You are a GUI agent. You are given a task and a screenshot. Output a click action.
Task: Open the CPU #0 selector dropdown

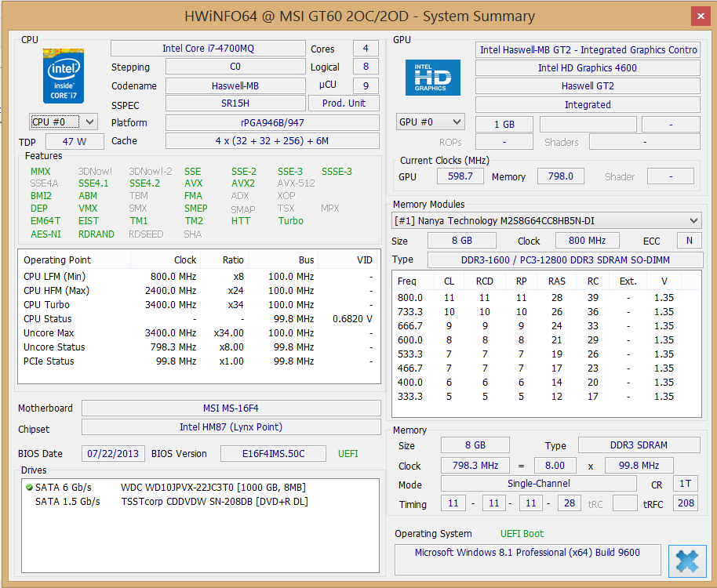pos(64,122)
